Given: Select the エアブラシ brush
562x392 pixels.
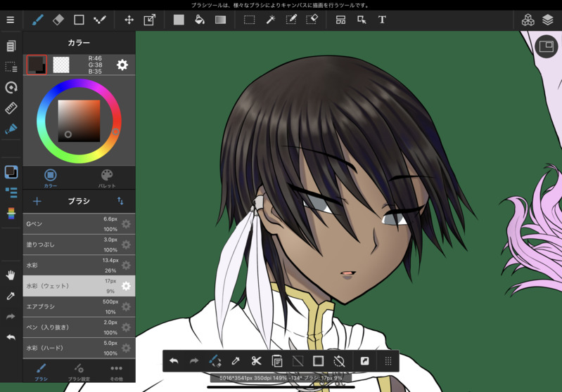Looking at the screenshot, I should [79, 307].
